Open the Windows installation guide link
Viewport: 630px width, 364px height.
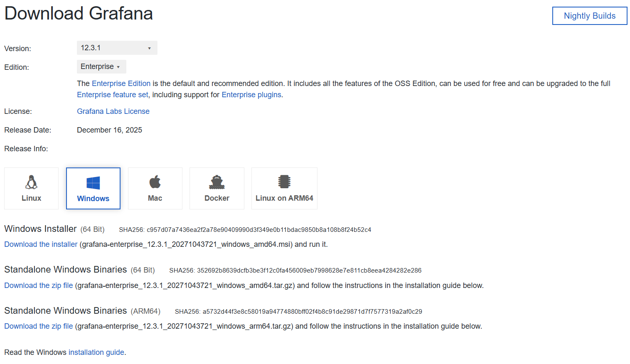96,352
